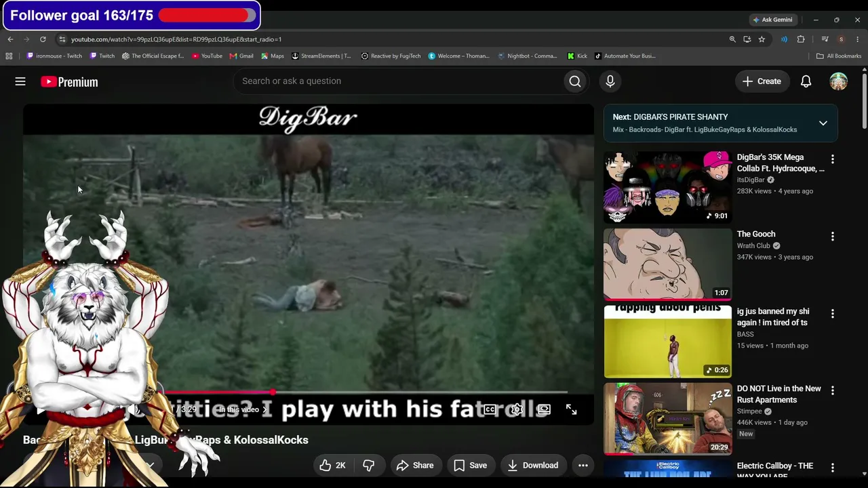Viewport: 868px width, 488px height.
Task: Click the 'ig jus banned my shi again' title
Action: pyautogui.click(x=772, y=317)
